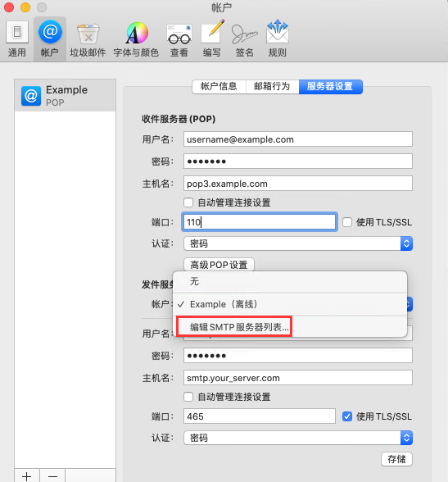Viewport: 448px width, 482px height.
Task: Open 字体与颜色 fonts and colors pane
Action: click(x=136, y=39)
